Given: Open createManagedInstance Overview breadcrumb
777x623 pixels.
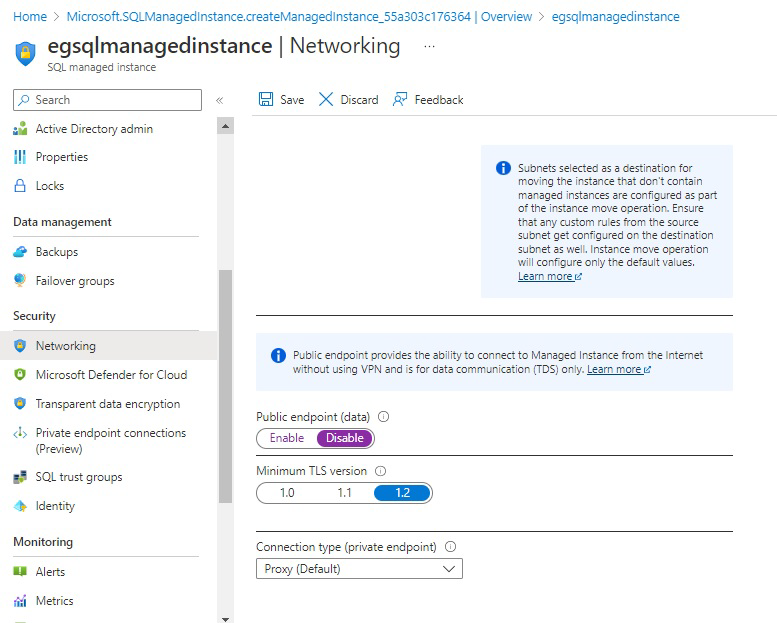Looking at the screenshot, I should pyautogui.click(x=299, y=16).
